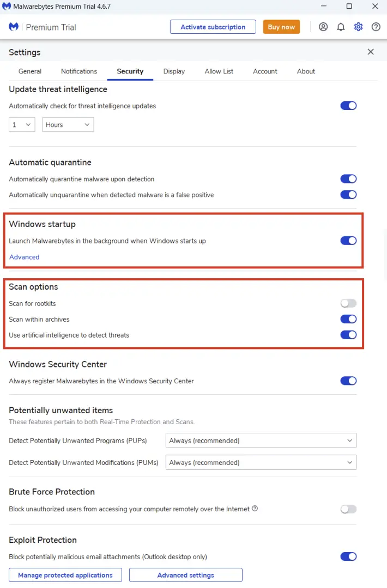Switch to the Notifications tab

[79, 71]
